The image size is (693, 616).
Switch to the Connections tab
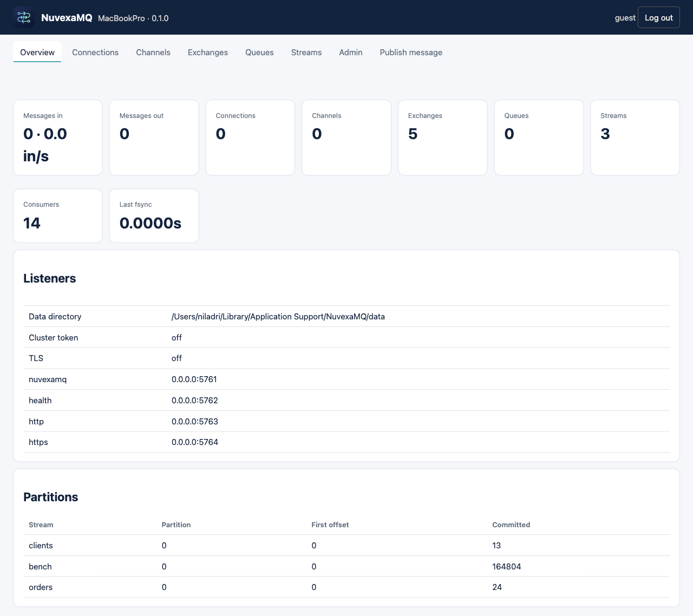pos(95,53)
